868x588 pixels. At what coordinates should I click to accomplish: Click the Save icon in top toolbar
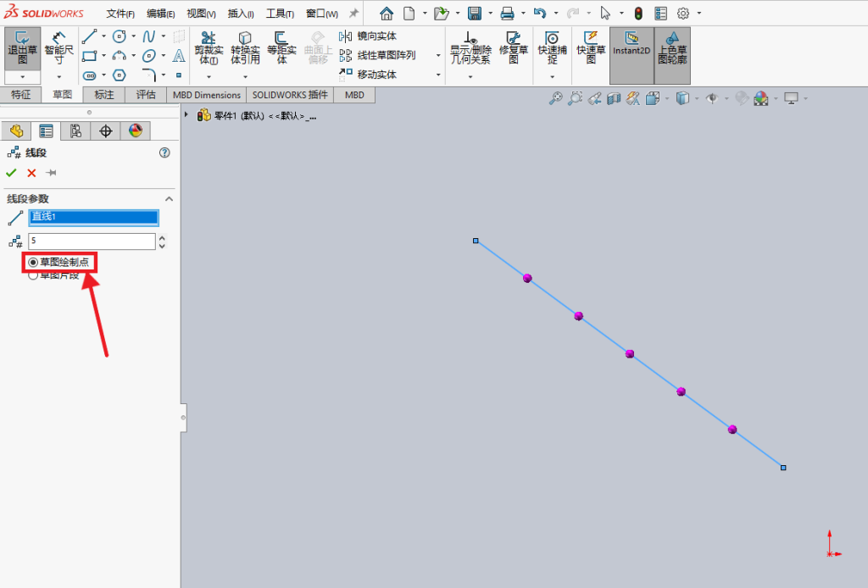475,14
